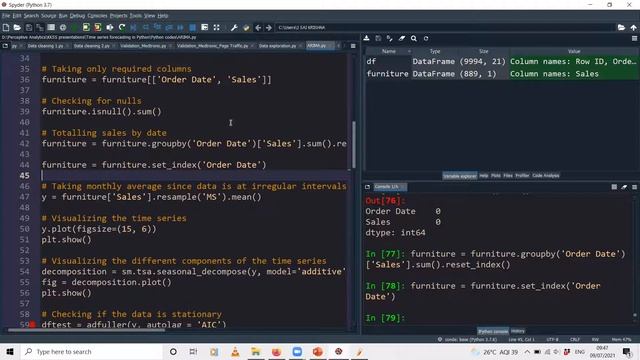Click Refresh variables icon
The height and width of the screenshot is (360, 640).
point(426,38)
